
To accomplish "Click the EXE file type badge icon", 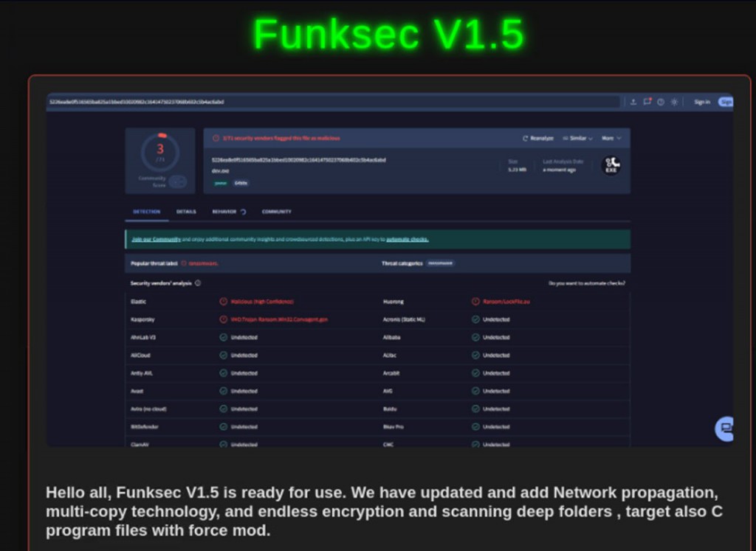I will 610,167.
